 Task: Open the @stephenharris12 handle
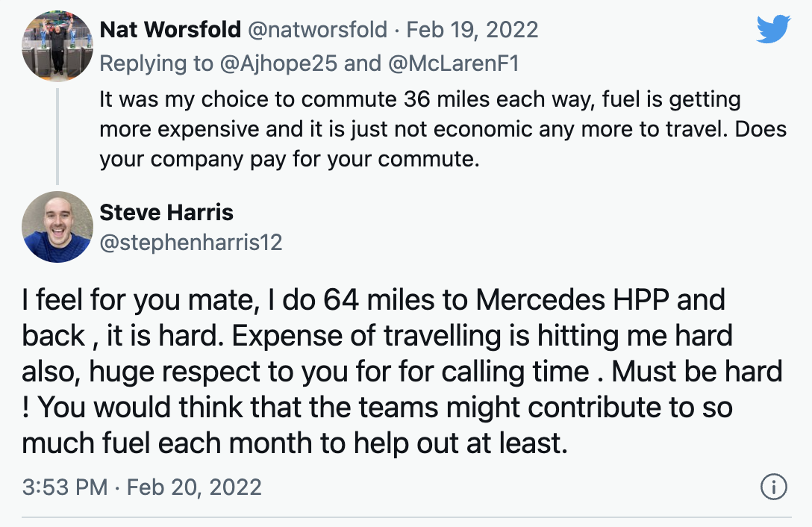(x=191, y=243)
